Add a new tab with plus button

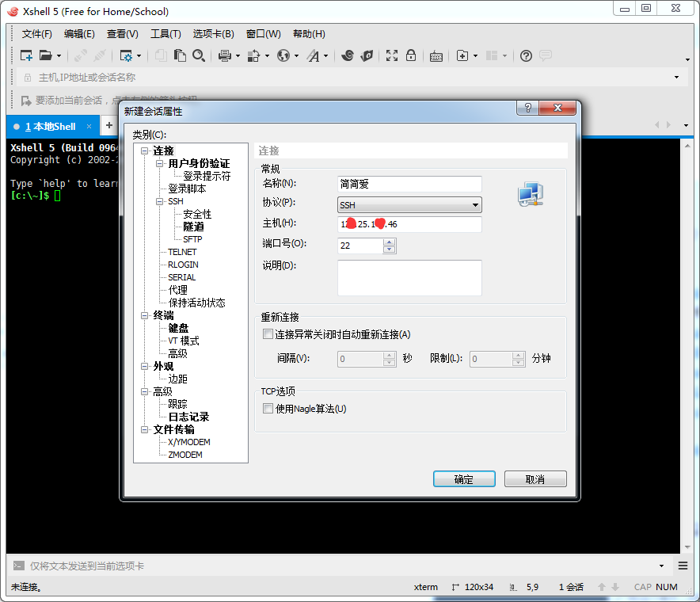pyautogui.click(x=109, y=125)
